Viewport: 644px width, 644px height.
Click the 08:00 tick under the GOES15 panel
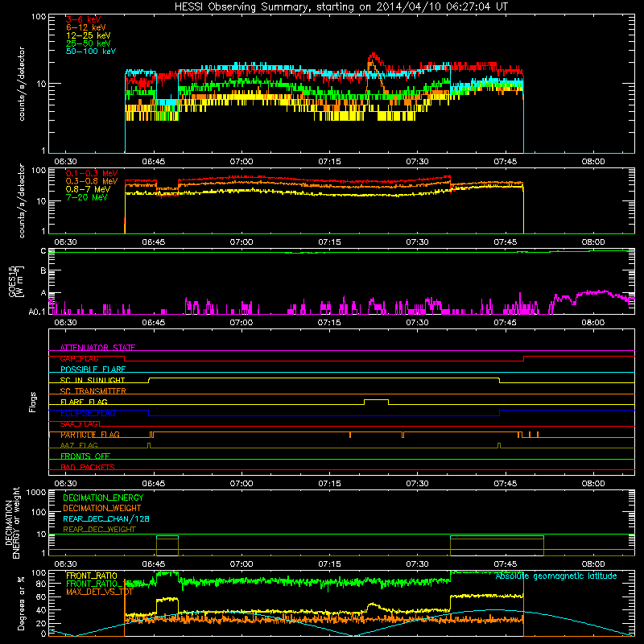[x=592, y=323]
